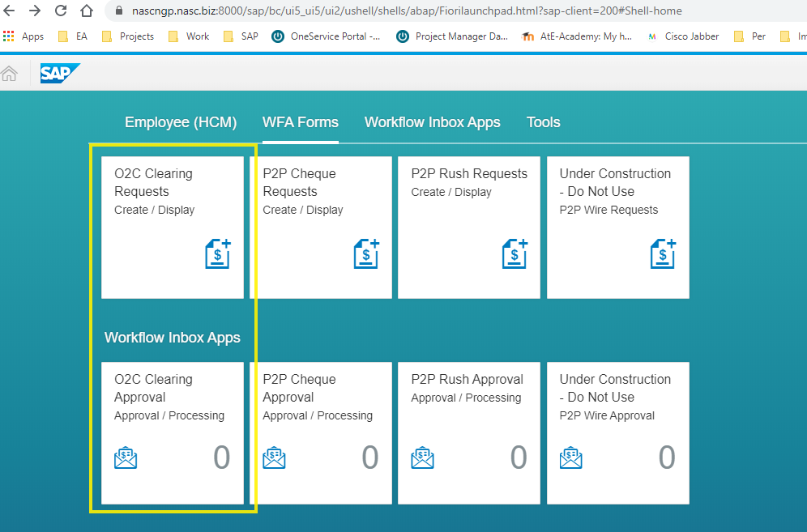This screenshot has height=532, width=807.
Task: Click the 0 count on P2P Cheque Approval
Action: [370, 458]
